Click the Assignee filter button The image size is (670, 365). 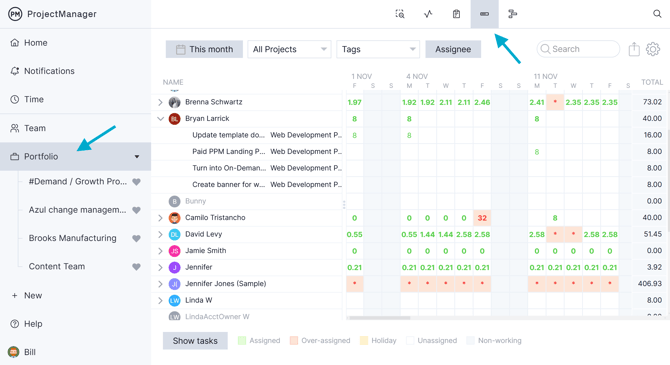coord(453,49)
